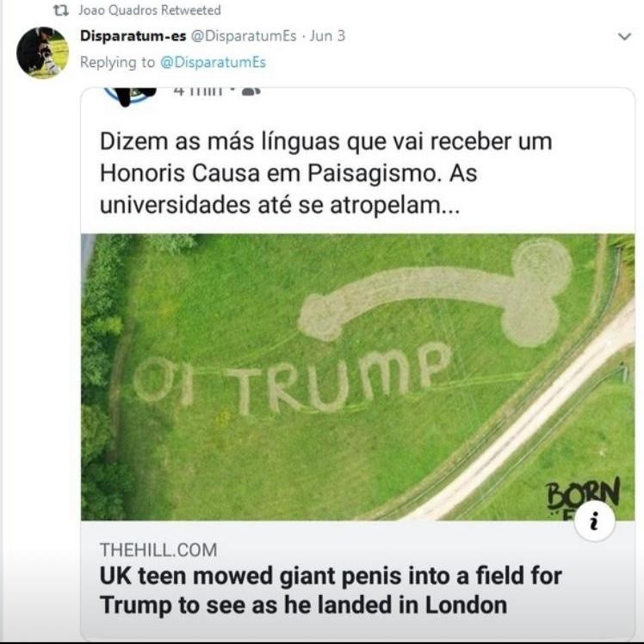Open the Disparatum-es round profile avatar
644x644 pixels.
point(43,53)
